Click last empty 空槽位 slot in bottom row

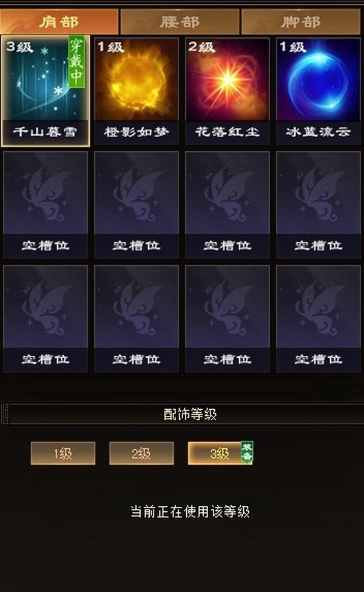pos(318,319)
